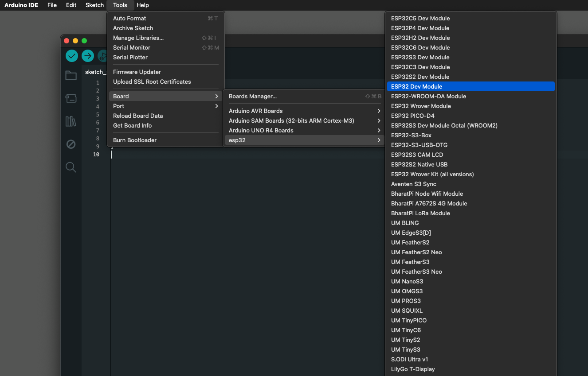Expand Arduino UNO R4 Boards submenu
The width and height of the screenshot is (588, 376).
pyautogui.click(x=305, y=130)
